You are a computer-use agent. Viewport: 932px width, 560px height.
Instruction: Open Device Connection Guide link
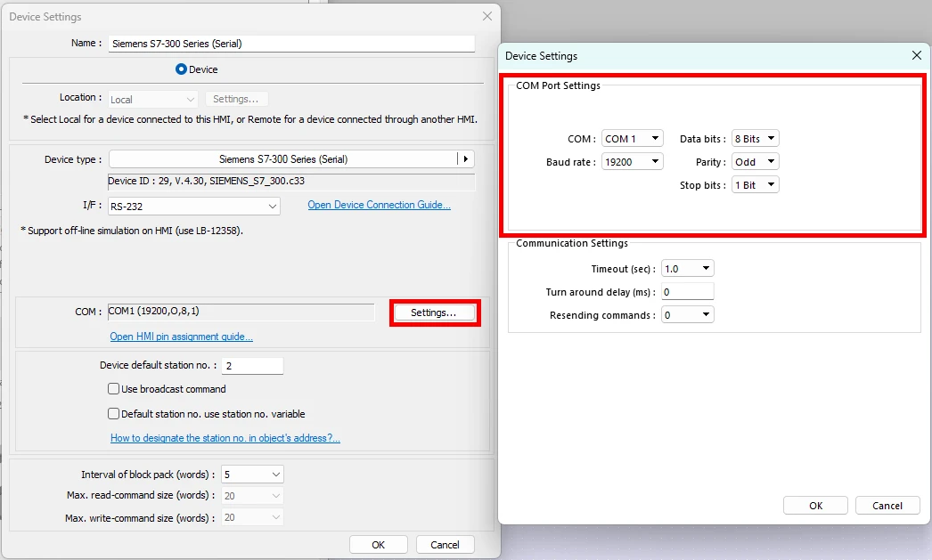point(379,206)
